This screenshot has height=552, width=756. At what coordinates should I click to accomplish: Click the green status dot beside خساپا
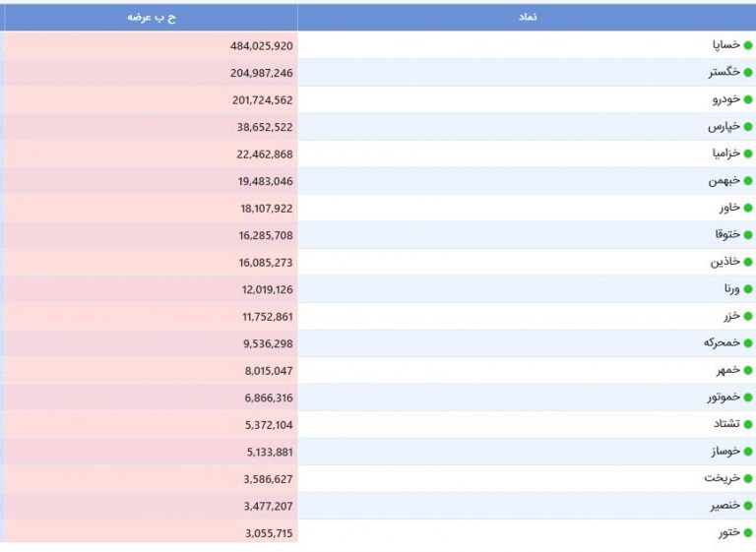748,45
